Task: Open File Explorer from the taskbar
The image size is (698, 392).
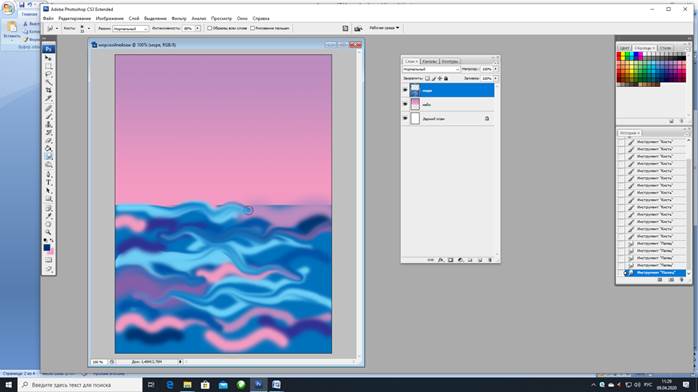Action: [x=187, y=384]
